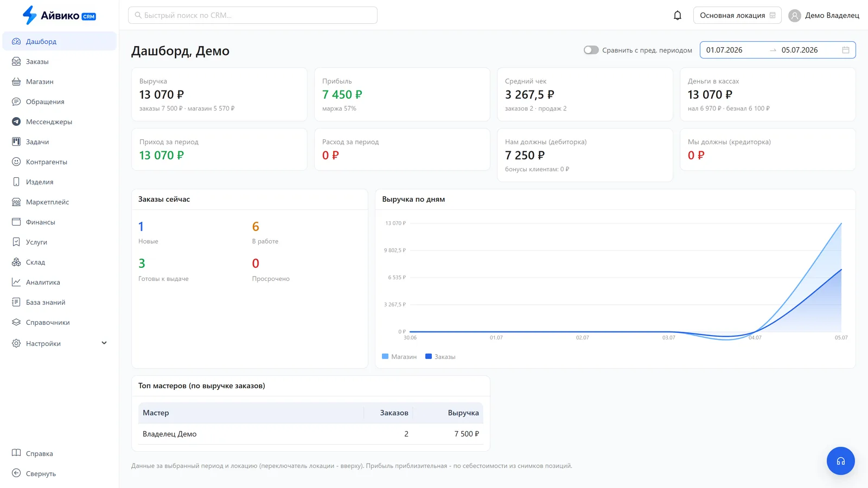Click the Мы должны (кредиторка) card

(x=768, y=150)
